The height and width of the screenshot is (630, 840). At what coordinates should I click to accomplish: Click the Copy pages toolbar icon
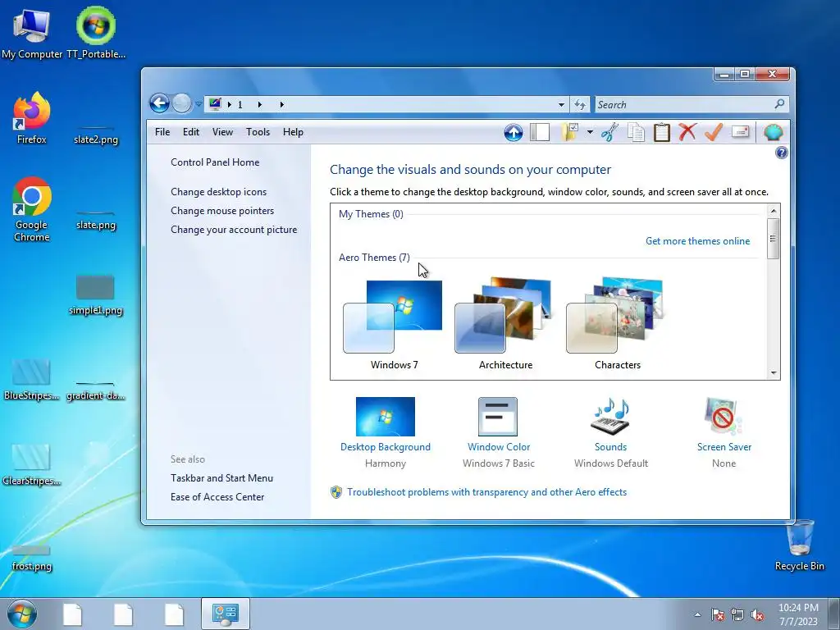point(636,132)
